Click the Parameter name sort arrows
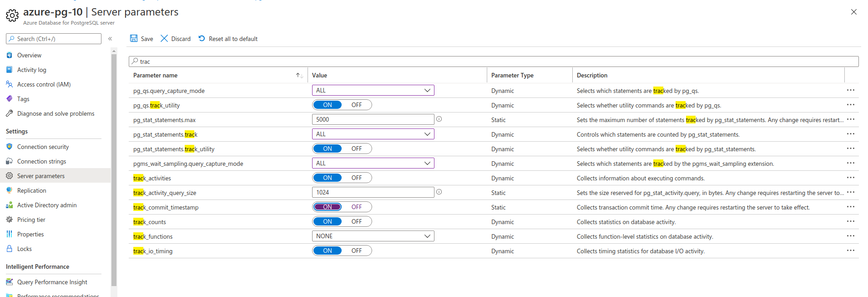The width and height of the screenshot is (868, 297). tap(299, 76)
